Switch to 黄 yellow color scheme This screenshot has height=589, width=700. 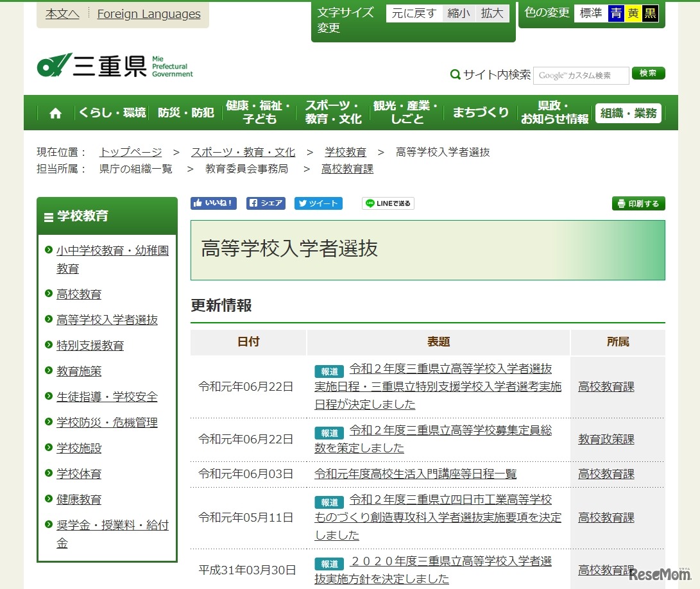633,13
